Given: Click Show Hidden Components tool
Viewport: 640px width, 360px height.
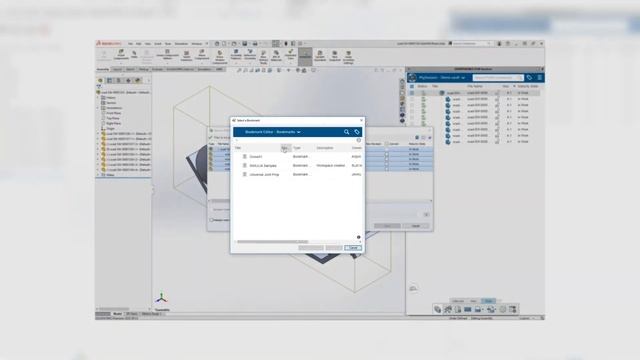Looking at the screenshot, I should pyautogui.click(x=220, y=56).
